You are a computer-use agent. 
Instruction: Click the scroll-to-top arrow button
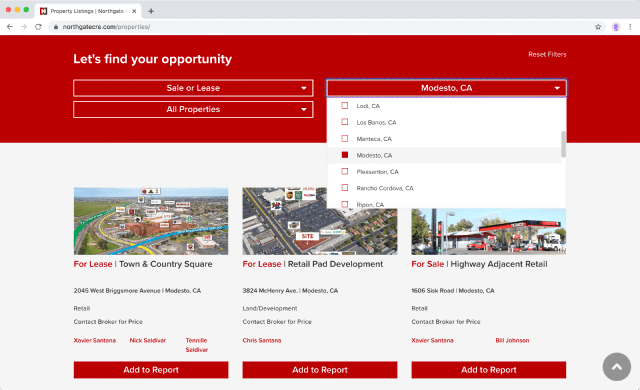click(617, 367)
